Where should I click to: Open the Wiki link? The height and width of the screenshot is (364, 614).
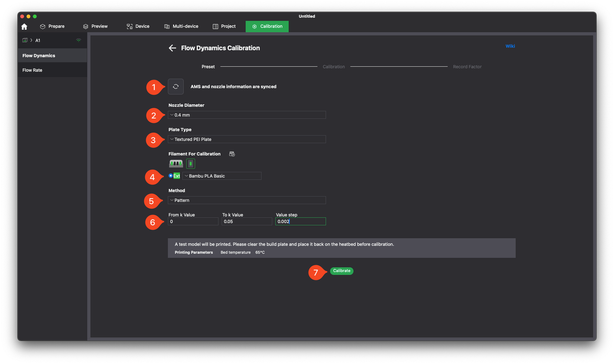coord(510,46)
